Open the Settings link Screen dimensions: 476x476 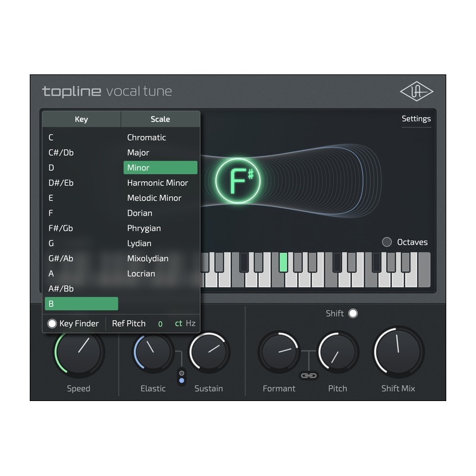point(416,118)
